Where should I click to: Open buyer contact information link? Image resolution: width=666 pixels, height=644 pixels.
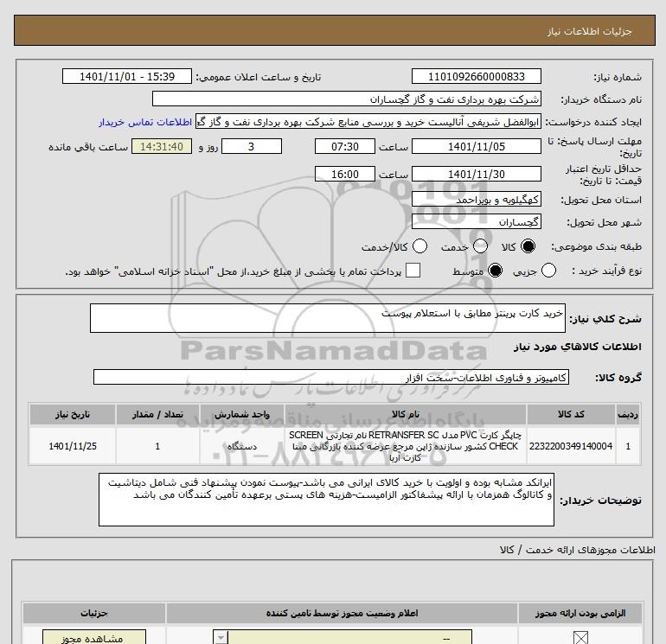click(145, 122)
